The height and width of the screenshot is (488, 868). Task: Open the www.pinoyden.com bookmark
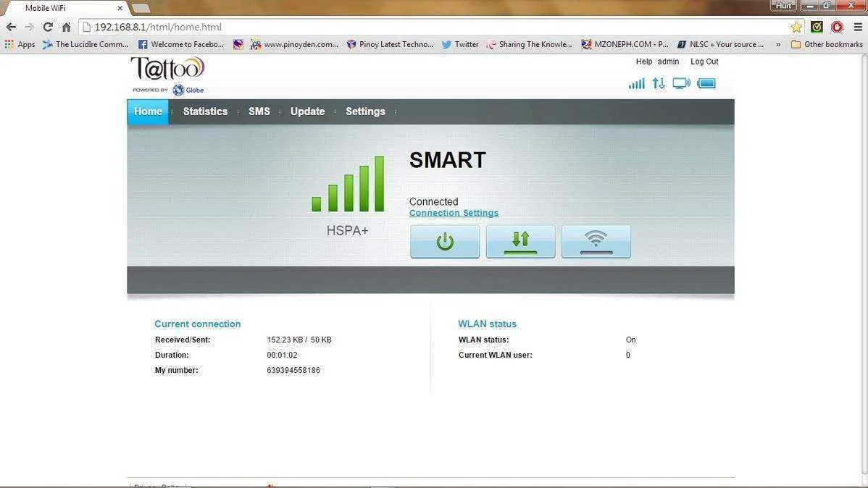[294, 44]
